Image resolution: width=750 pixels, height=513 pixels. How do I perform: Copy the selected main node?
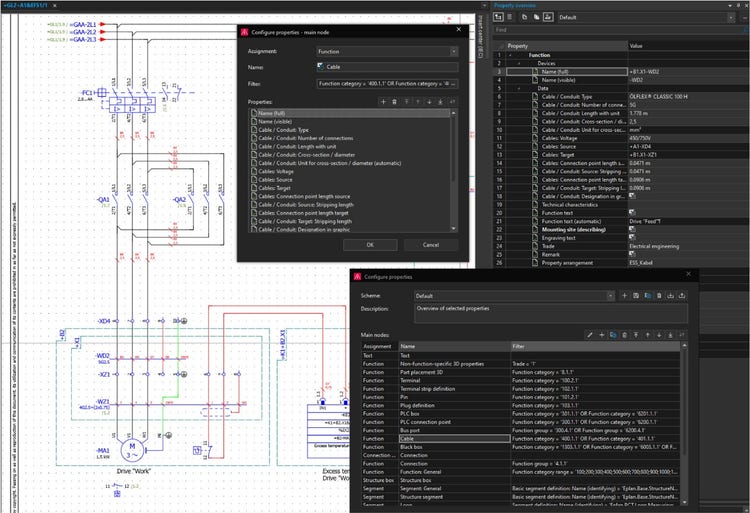click(612, 334)
